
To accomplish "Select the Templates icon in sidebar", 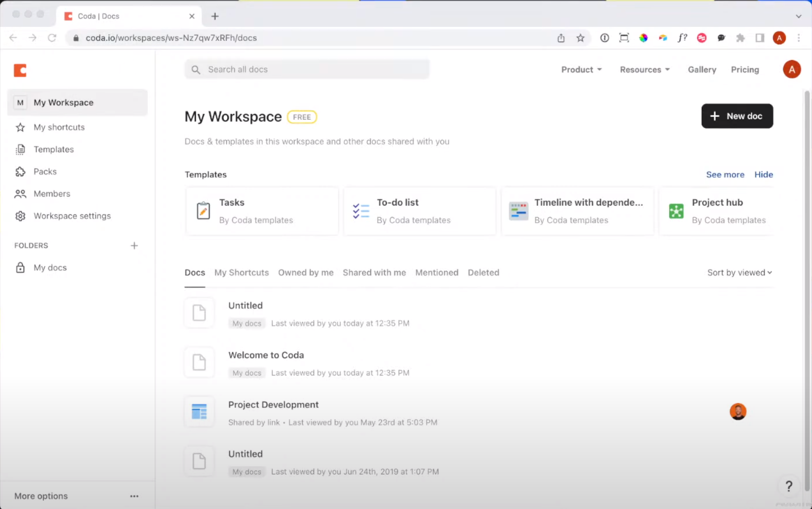I will tap(20, 149).
